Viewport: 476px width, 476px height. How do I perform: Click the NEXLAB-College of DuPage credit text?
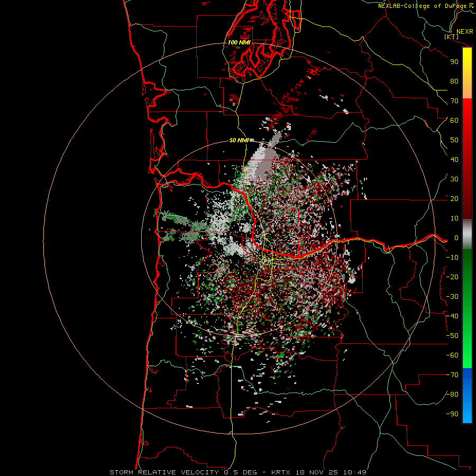click(425, 6)
